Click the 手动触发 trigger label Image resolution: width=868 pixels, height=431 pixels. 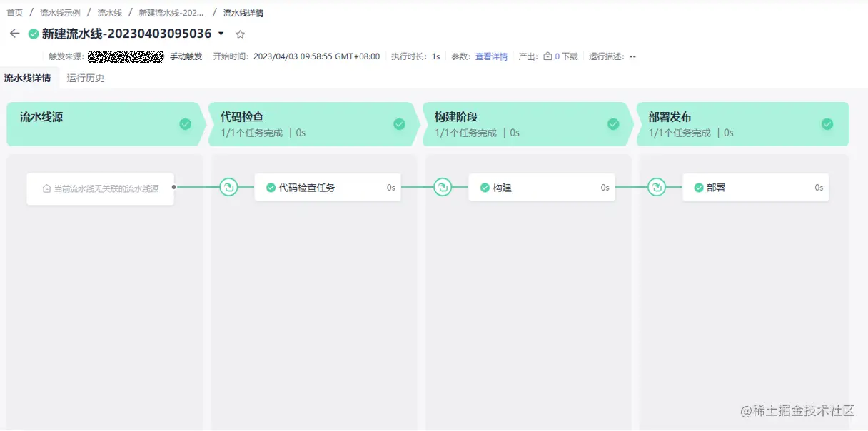(186, 56)
